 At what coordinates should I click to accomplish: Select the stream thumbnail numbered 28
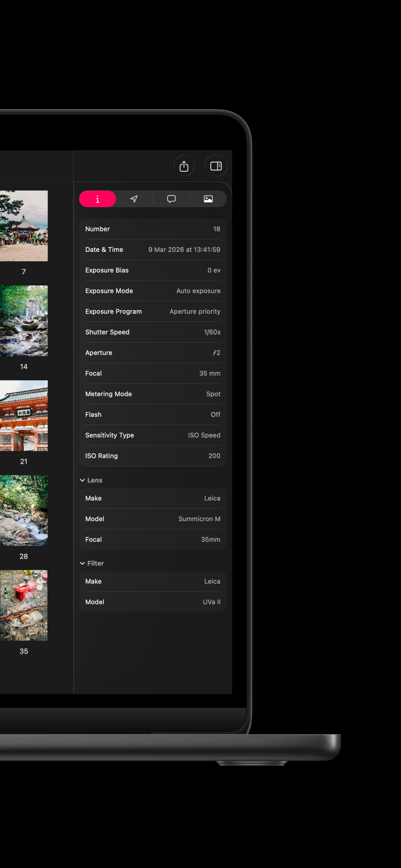[24, 511]
